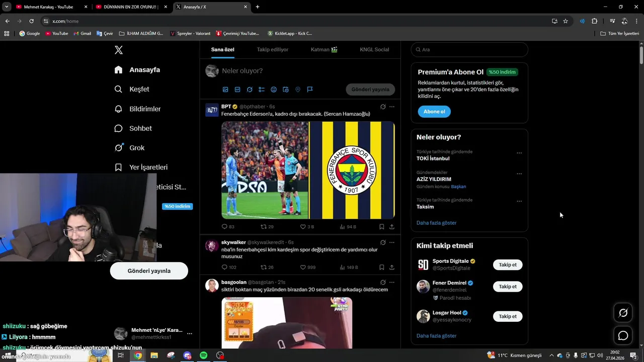Open floating Grok button

(x=623, y=313)
